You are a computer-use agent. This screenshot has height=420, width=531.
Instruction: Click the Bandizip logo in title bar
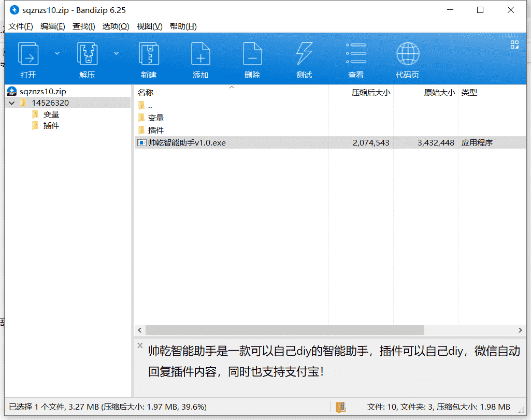pos(14,10)
